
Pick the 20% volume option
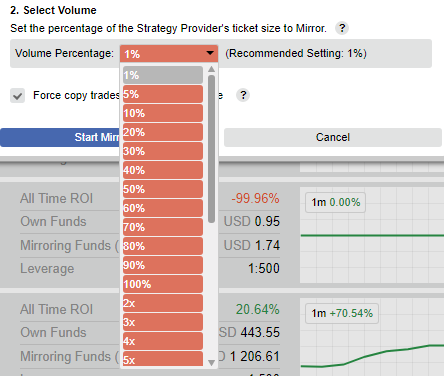[x=163, y=132]
